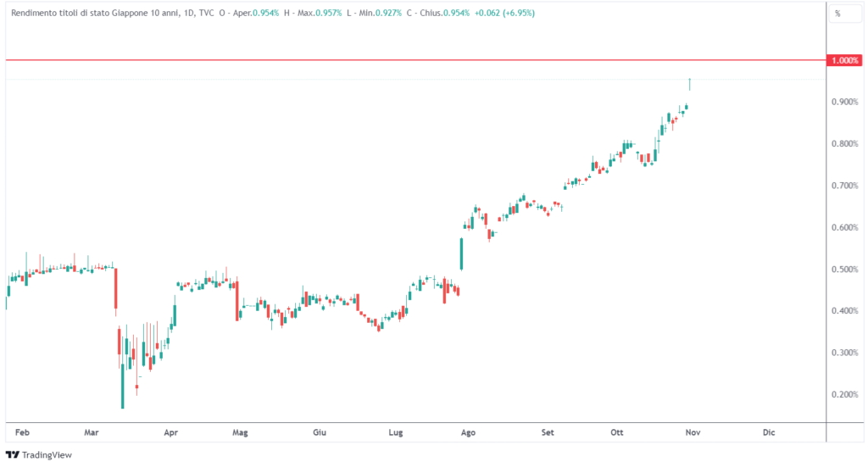Click the red 1.000% price label
Viewport: 868px width, 462px height.
(843, 61)
